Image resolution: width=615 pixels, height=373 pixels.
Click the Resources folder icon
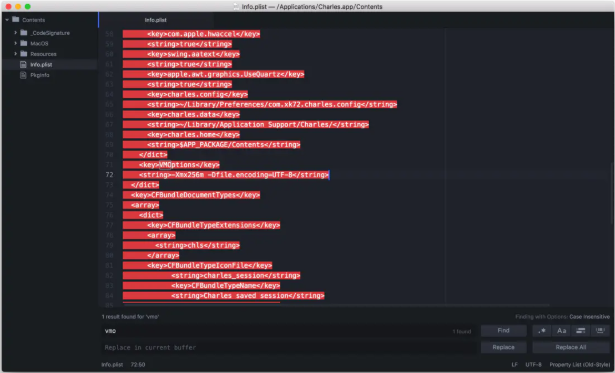[x=24, y=54]
